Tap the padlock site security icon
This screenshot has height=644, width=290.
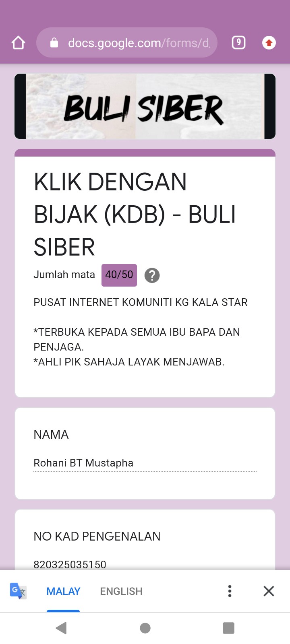click(x=54, y=43)
